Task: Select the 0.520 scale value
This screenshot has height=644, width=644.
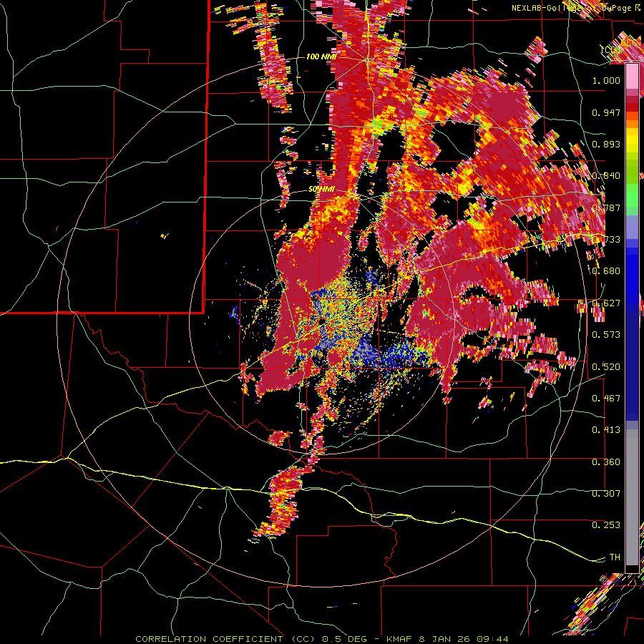Action: pos(606,366)
